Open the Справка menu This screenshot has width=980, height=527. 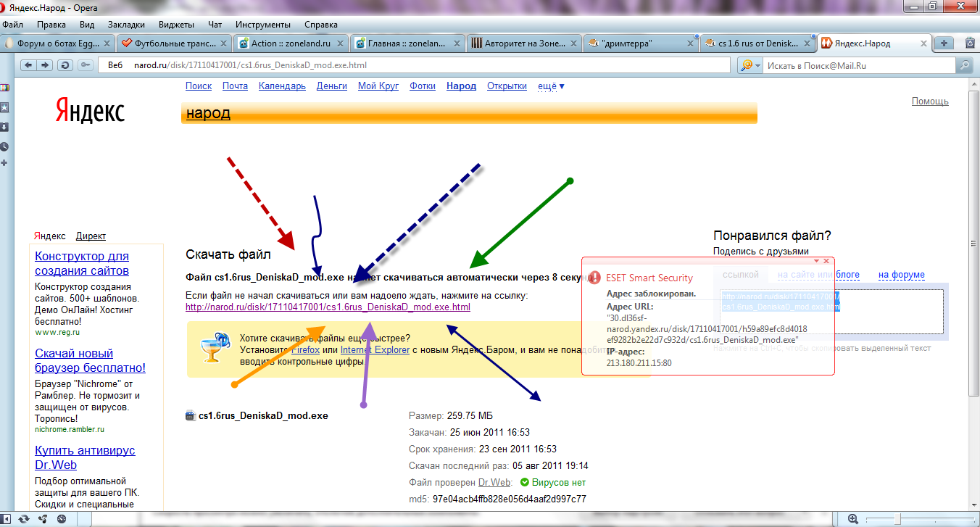(321, 24)
